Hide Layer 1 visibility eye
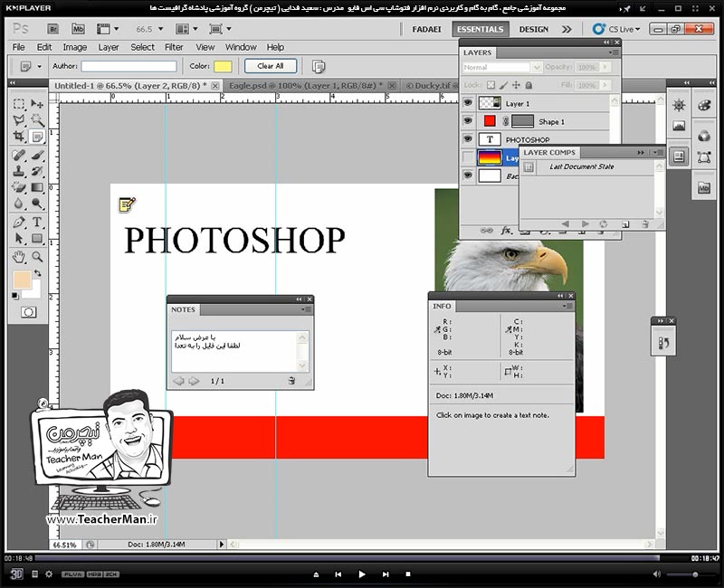This screenshot has height=588, width=724. pos(468,102)
